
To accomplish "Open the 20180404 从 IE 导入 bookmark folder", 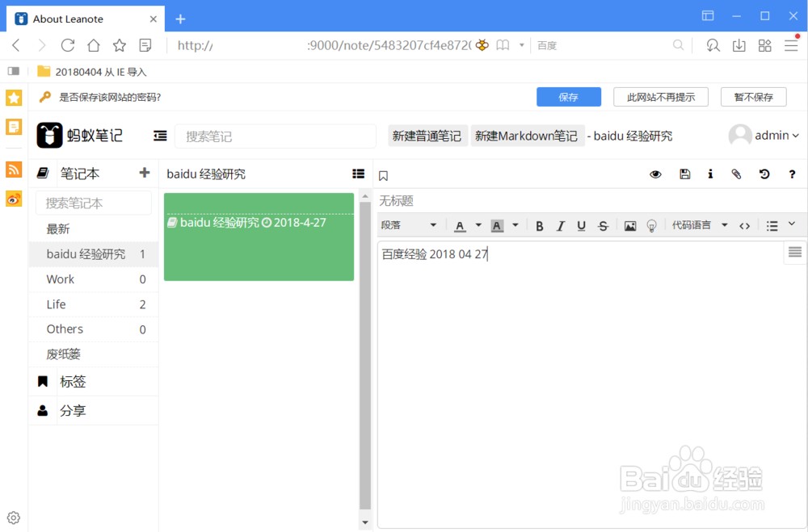I will point(92,72).
